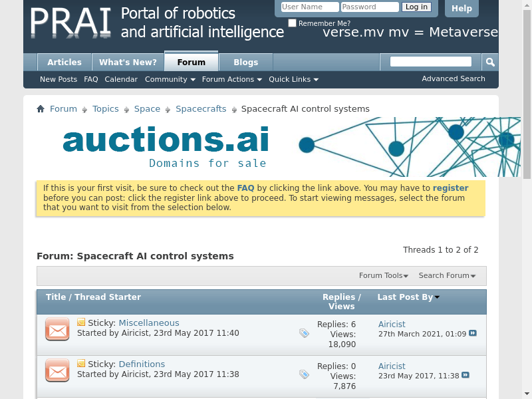The image size is (532, 399).
Task: Click the tag icon on the Definitions row
Action: pos(304,374)
